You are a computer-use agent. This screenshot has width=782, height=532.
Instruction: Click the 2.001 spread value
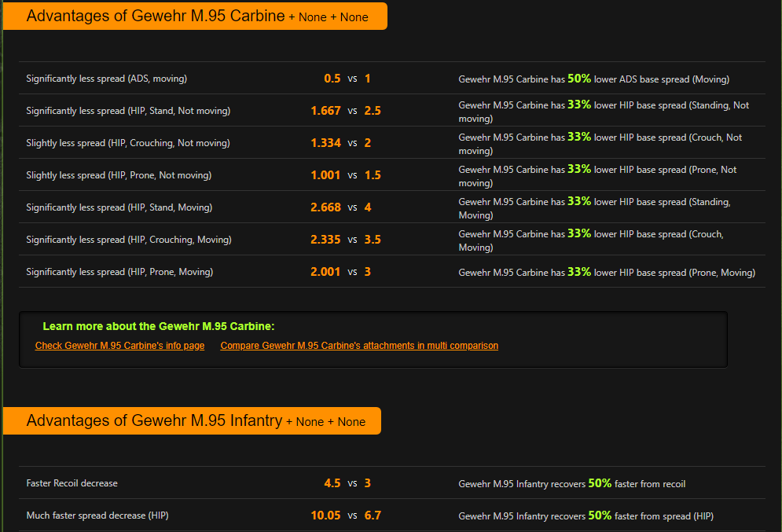click(325, 272)
